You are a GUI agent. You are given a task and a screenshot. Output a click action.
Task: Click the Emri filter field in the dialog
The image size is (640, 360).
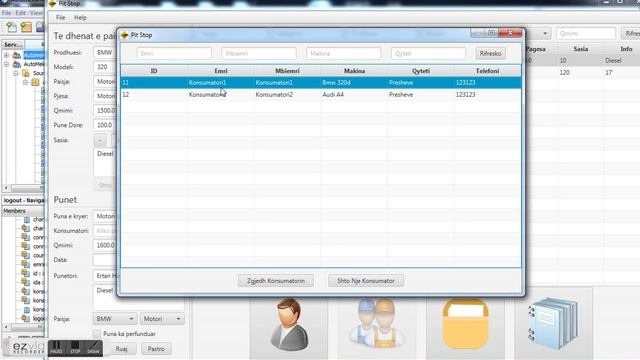pyautogui.click(x=174, y=53)
